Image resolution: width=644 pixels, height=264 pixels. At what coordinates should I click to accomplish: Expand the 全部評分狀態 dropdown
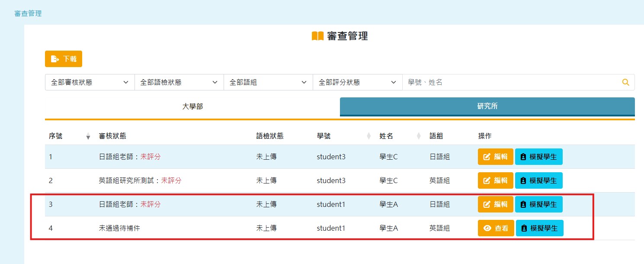click(x=358, y=82)
